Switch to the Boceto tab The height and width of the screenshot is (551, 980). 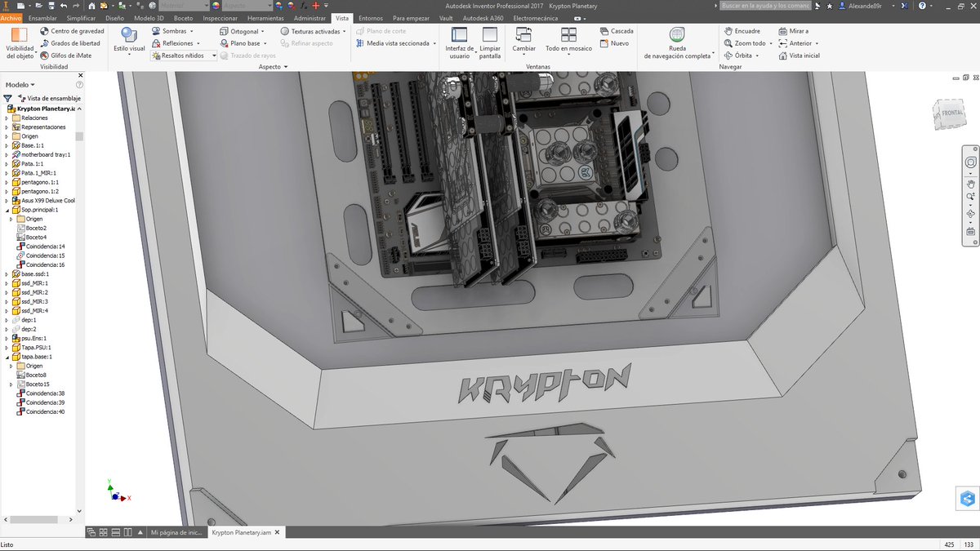click(182, 17)
